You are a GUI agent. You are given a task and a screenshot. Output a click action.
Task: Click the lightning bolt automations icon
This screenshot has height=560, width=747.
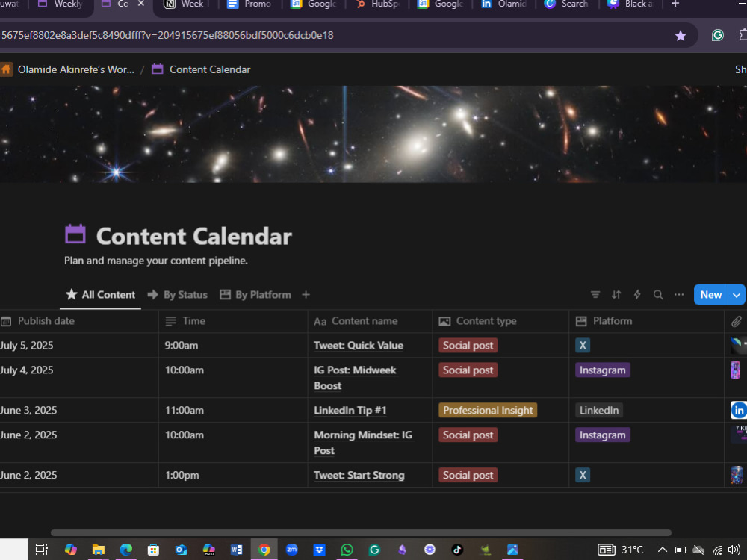click(637, 295)
